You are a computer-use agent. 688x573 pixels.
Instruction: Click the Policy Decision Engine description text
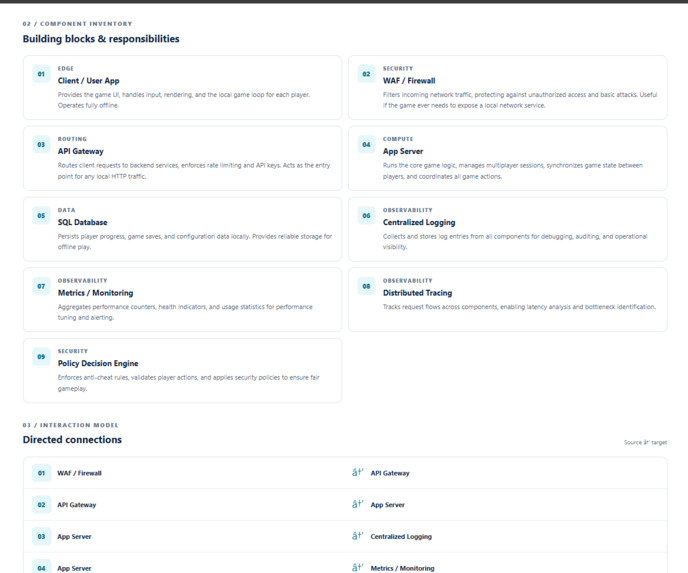[189, 383]
